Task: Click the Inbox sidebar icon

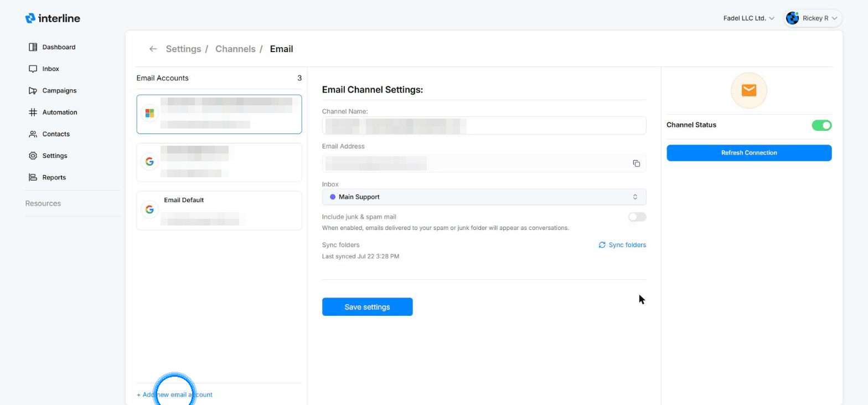Action: click(33, 69)
